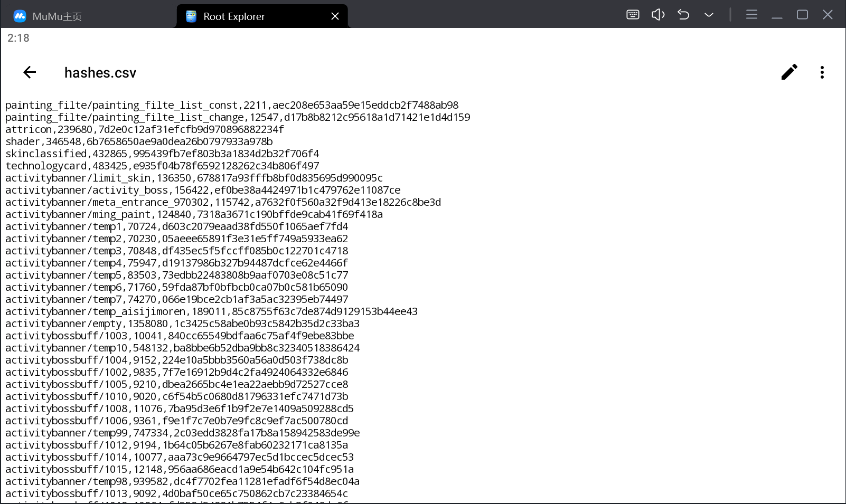The width and height of the screenshot is (846, 504).
Task: Go back using the arrow icon
Action: pos(30,72)
